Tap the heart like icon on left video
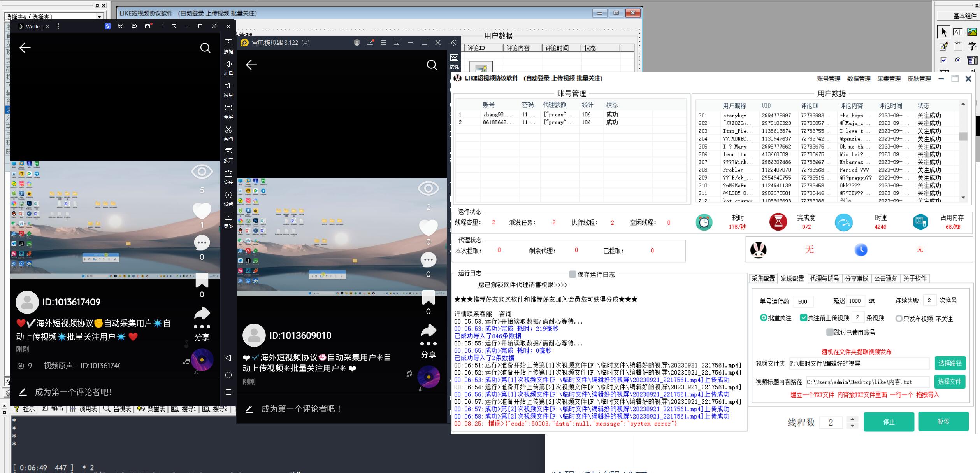The image size is (980, 473). tap(202, 211)
